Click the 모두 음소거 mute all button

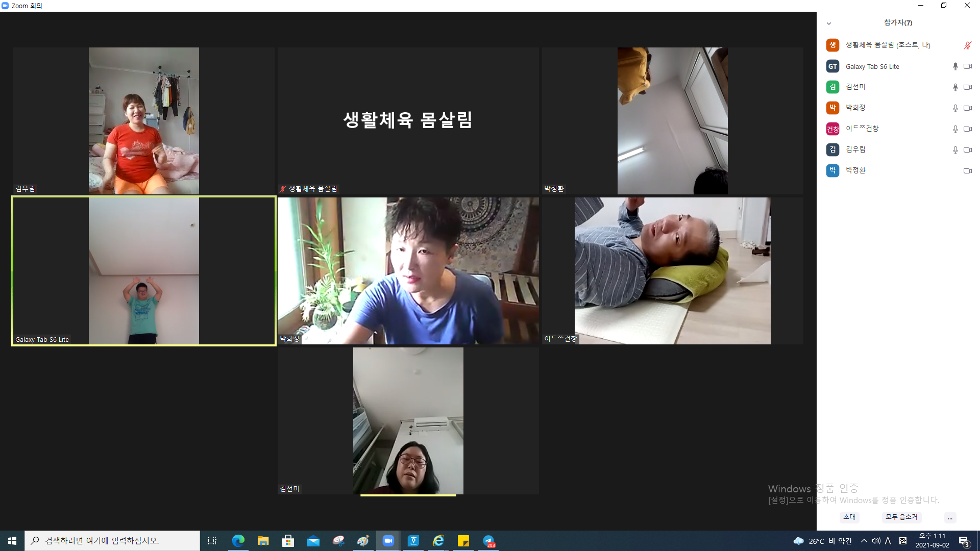pos(901,517)
